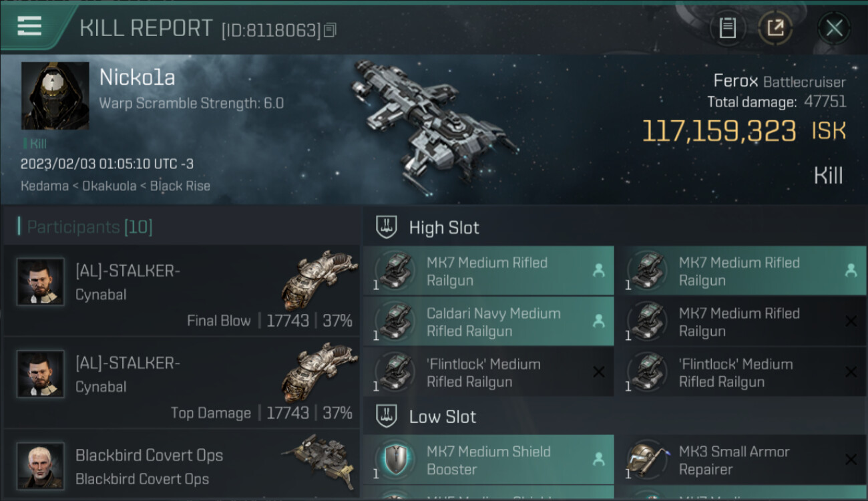Select the Blackbird Covert Ops participant

click(181, 466)
